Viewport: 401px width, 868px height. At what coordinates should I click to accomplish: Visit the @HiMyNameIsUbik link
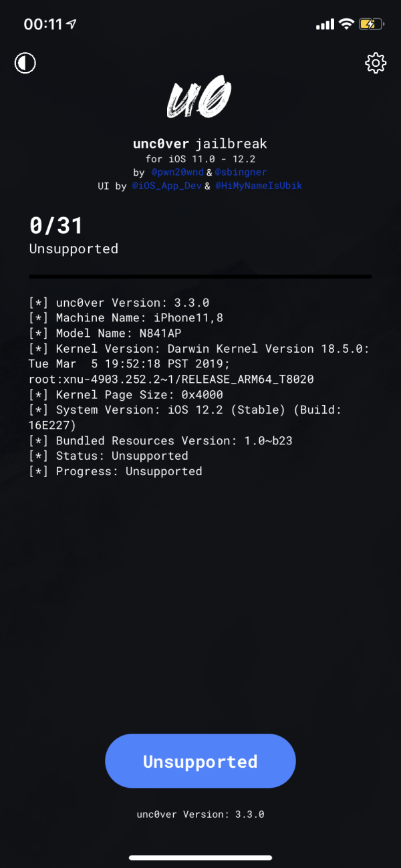click(258, 186)
